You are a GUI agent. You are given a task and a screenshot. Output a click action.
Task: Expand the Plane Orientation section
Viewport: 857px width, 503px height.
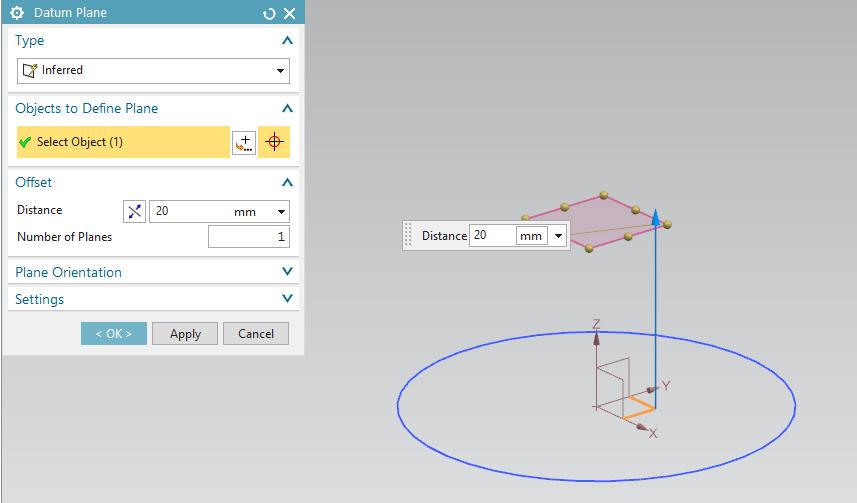click(x=287, y=272)
